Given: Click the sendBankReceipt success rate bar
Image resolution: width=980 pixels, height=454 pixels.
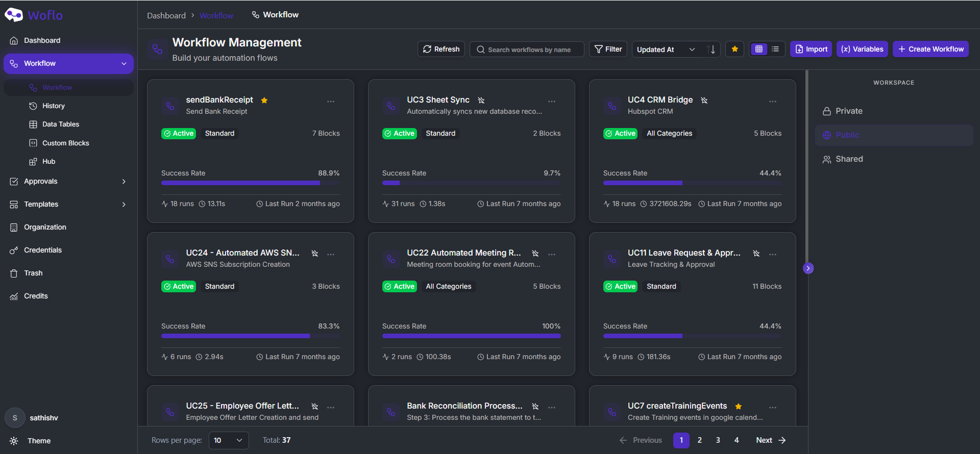Looking at the screenshot, I should [251, 183].
